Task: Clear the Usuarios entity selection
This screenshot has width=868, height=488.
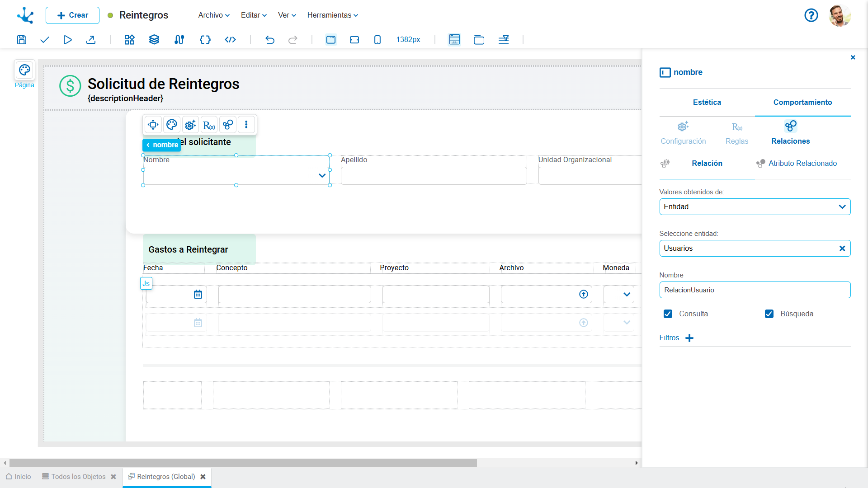Action: (842, 249)
